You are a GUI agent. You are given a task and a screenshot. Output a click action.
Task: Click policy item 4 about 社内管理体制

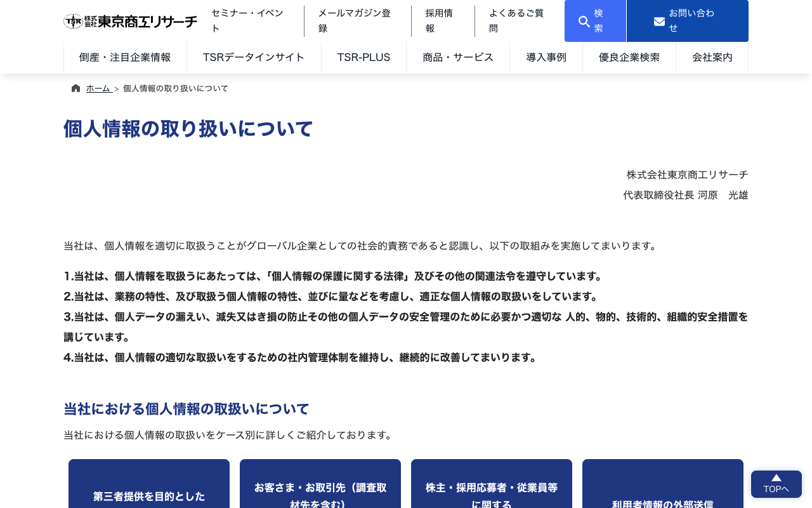[301, 358]
